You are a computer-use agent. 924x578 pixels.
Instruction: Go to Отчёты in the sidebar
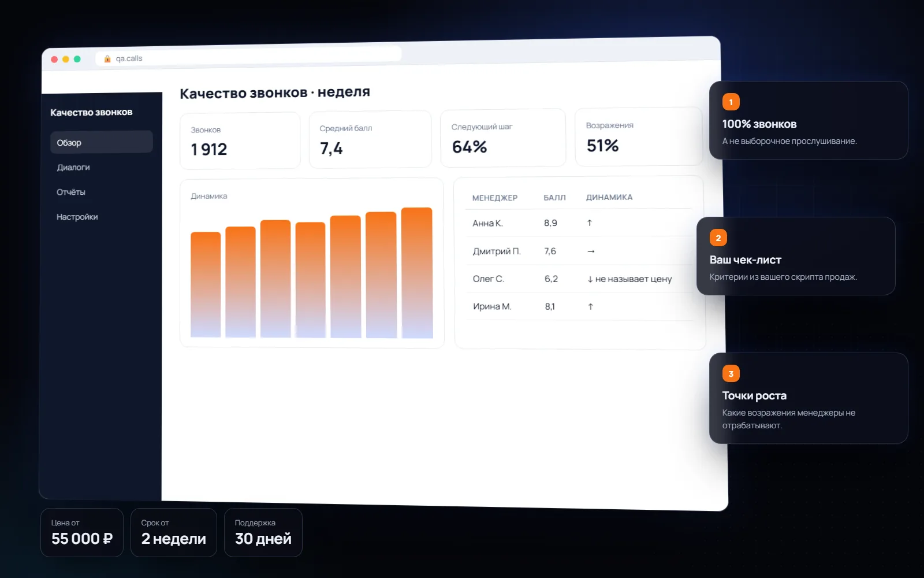click(71, 192)
